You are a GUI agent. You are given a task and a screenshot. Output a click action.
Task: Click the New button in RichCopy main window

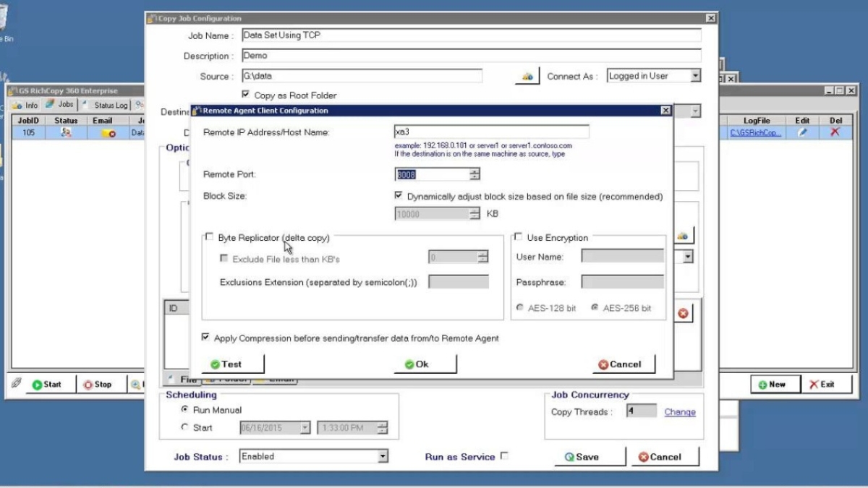pos(775,385)
